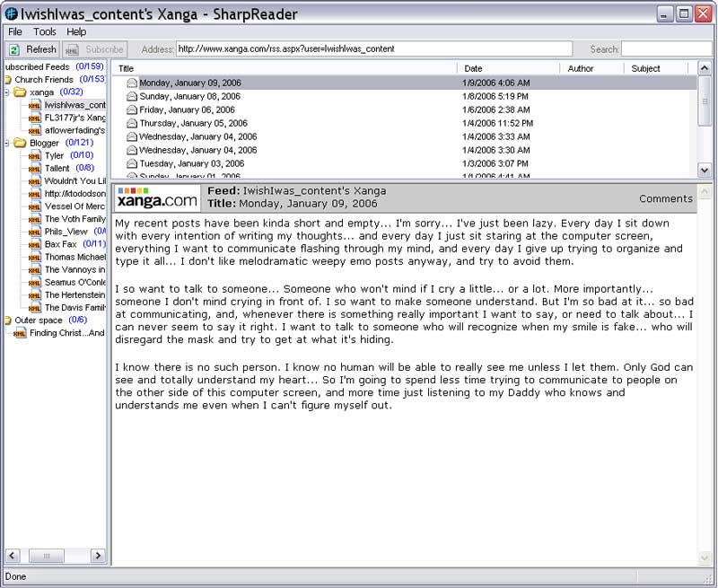Click XML icon beside http://ktododson feed

[34, 194]
